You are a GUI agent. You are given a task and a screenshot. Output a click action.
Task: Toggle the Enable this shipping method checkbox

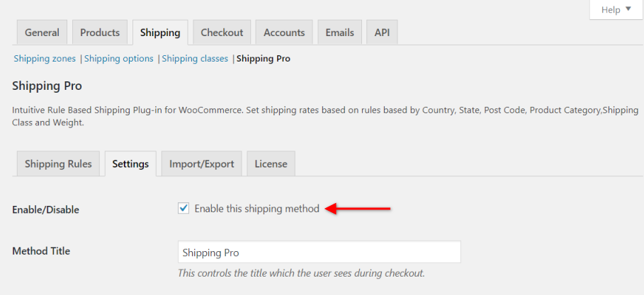183,208
